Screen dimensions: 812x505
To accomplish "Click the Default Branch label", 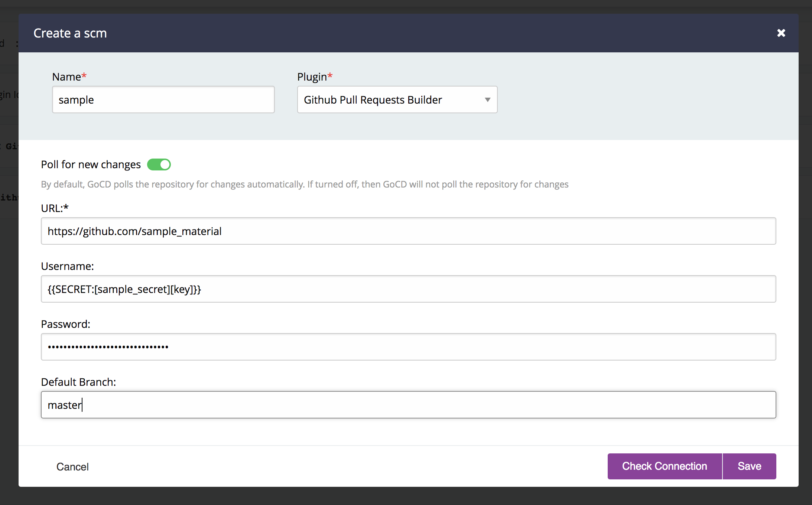I will pyautogui.click(x=79, y=382).
